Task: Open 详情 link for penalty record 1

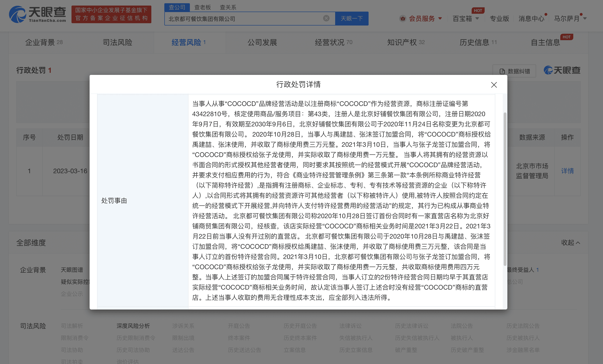Action: pos(567,171)
